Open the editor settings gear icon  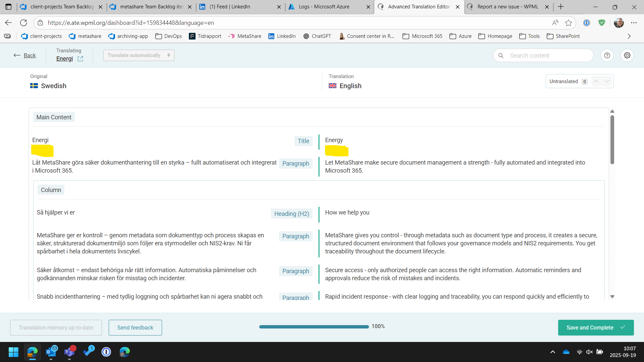(x=627, y=55)
